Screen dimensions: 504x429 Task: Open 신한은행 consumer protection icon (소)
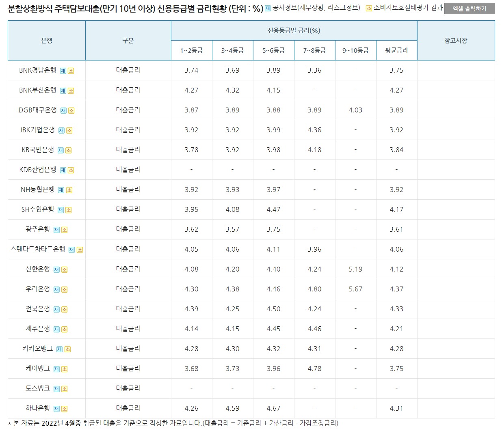tap(64, 269)
